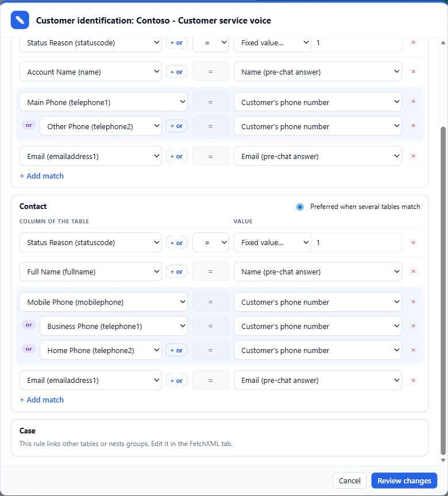Remove the Business Phone (telephone1) match row
Image resolution: width=448 pixels, height=496 pixels.
click(x=413, y=326)
